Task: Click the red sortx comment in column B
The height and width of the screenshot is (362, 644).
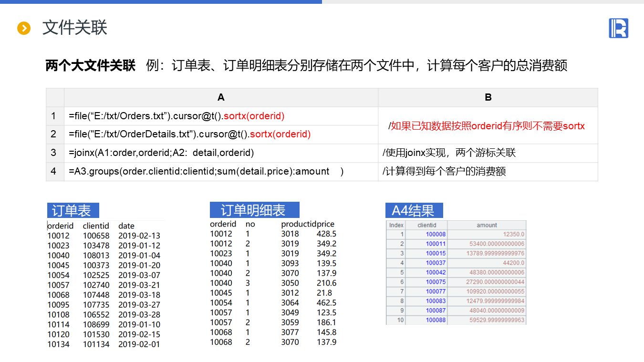Action: (488, 126)
